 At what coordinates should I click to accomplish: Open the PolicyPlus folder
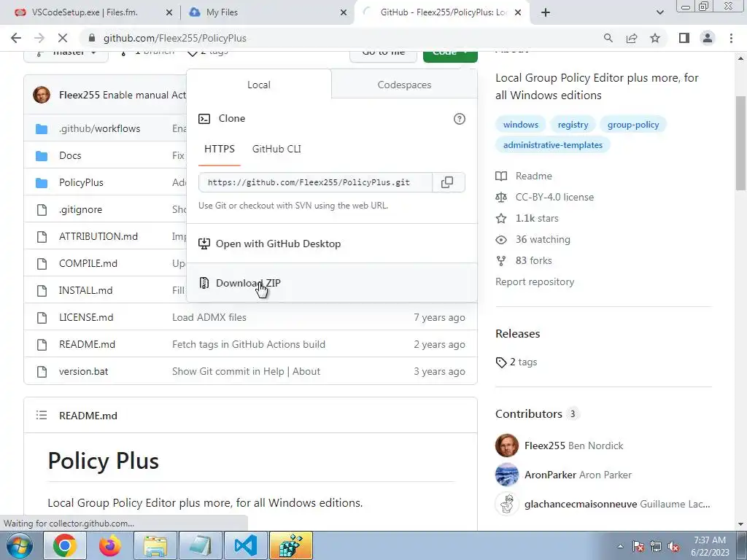pyautogui.click(x=81, y=182)
